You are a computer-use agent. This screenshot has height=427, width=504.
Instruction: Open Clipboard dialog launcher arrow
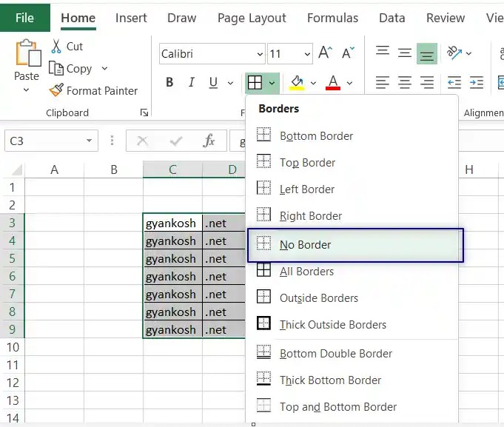pos(144,112)
